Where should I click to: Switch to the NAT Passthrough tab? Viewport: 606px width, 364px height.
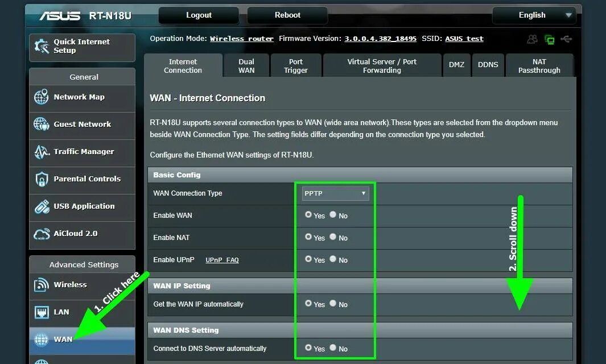[x=539, y=65]
